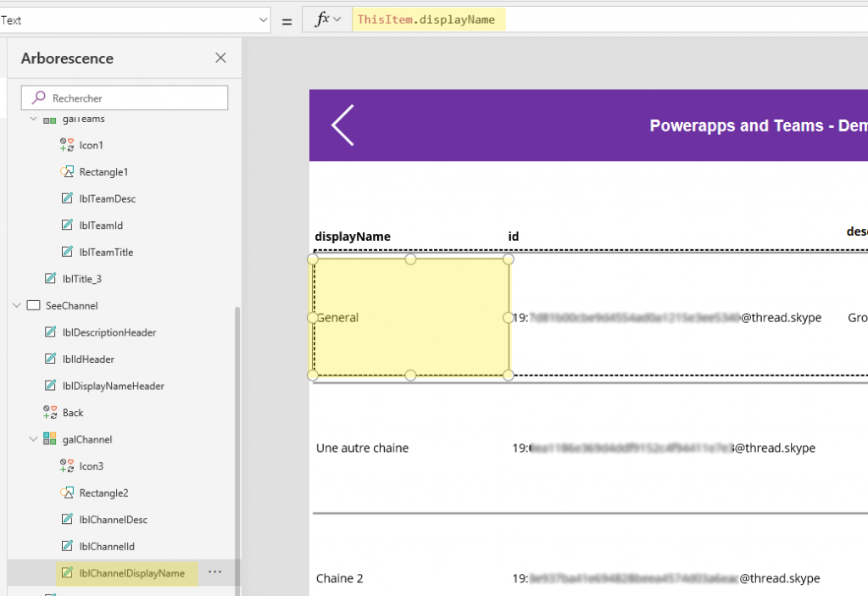Select lblChannelDesc in the tree
868x596 pixels.
113,520
